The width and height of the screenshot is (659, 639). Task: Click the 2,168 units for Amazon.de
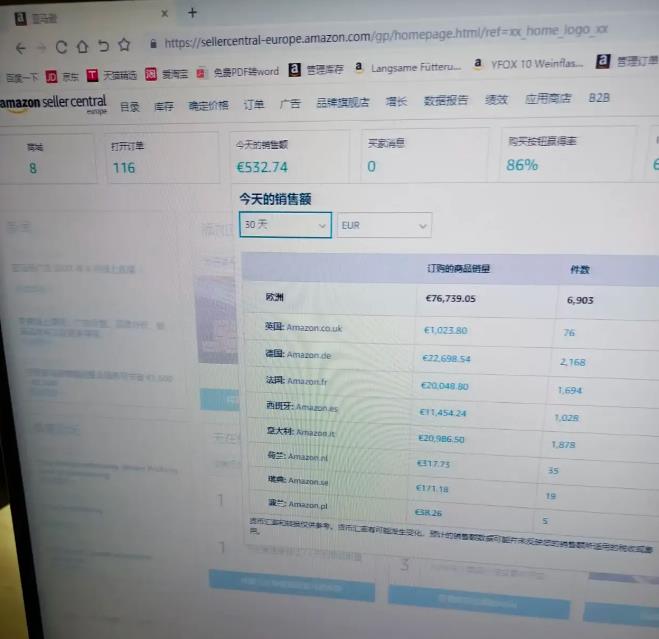tap(572, 362)
